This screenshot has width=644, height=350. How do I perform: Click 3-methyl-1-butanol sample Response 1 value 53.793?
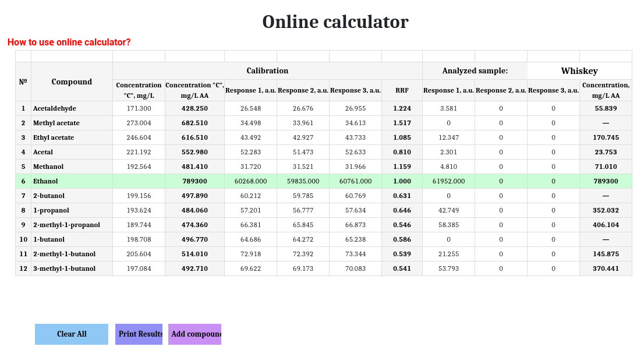tap(448, 268)
